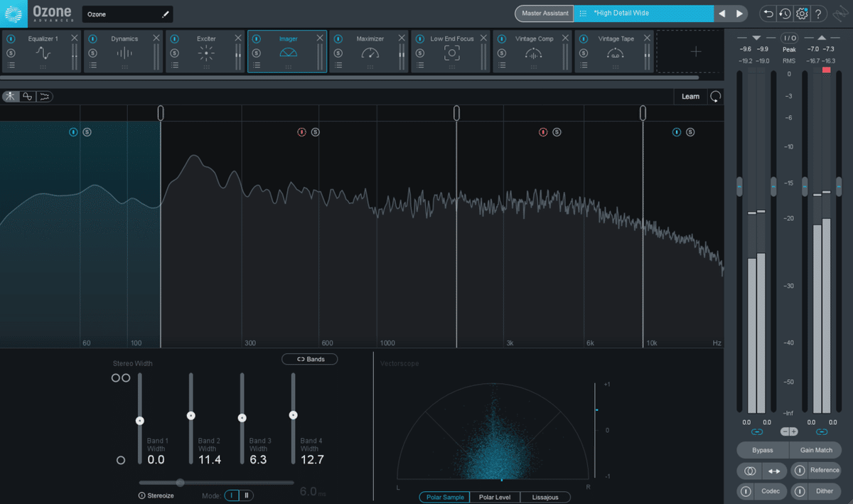The image size is (853, 504).
Task: Remove the Maximizer module
Action: (x=402, y=38)
